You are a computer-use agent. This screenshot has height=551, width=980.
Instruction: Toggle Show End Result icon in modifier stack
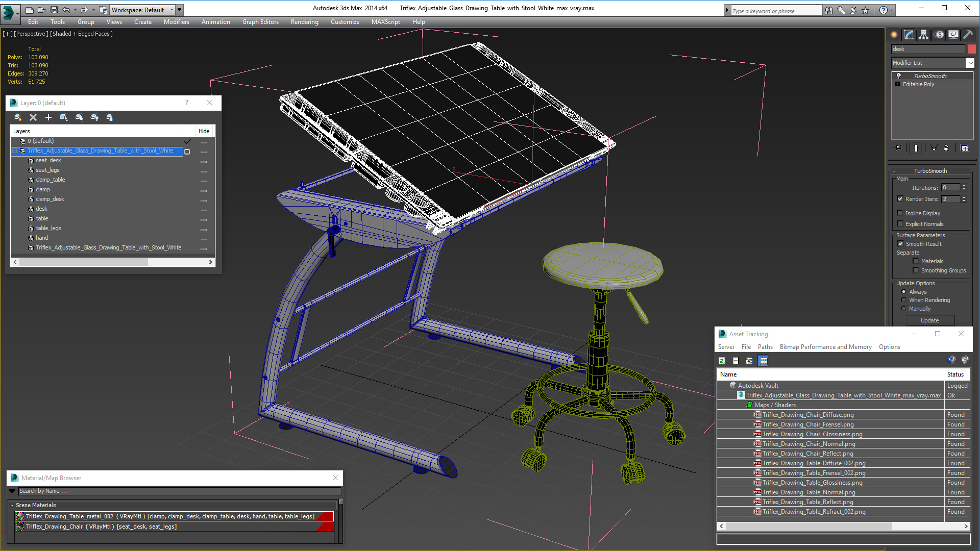(916, 148)
